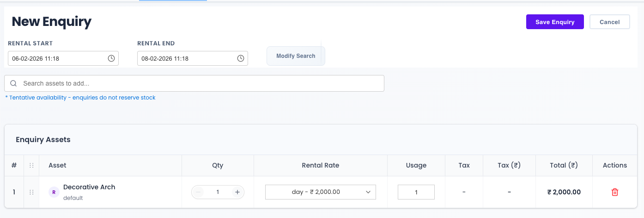
Task: Click the Usage input for Decorative Arch
Action: (416, 192)
